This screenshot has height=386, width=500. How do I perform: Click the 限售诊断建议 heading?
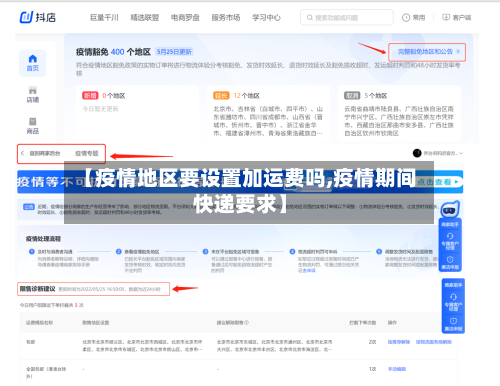(37, 289)
